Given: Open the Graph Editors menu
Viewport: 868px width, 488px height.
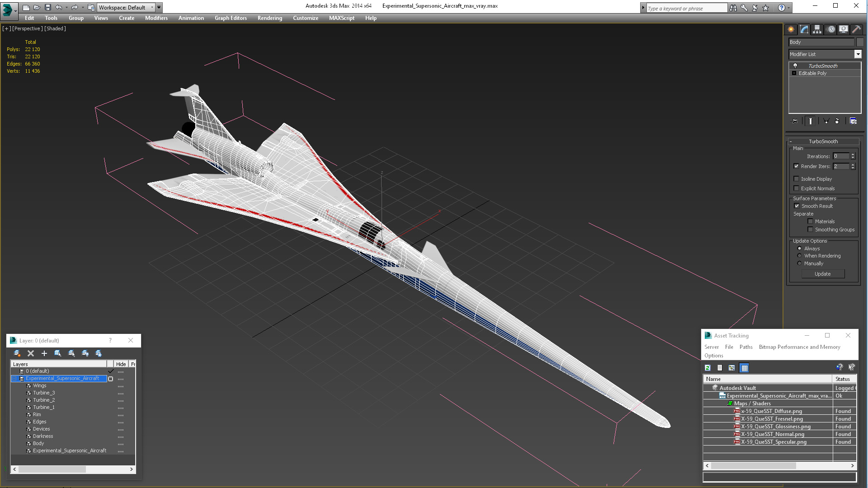Looking at the screenshot, I should click(x=231, y=18).
